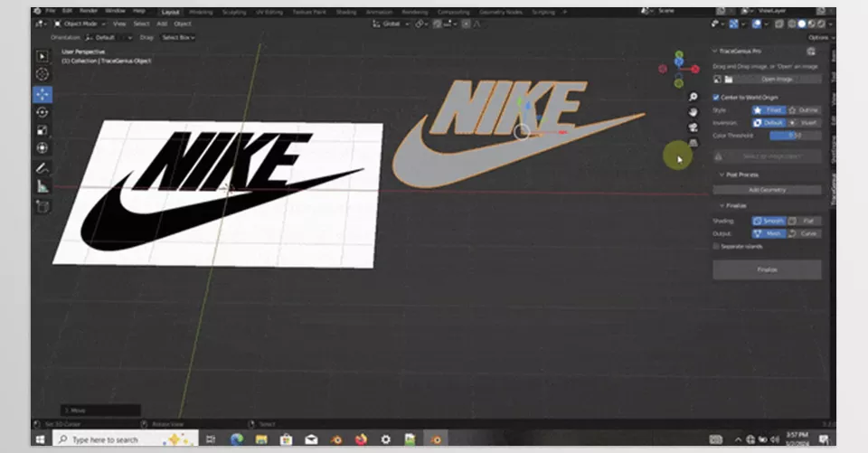This screenshot has height=453, width=868.
Task: Switch to solid viewport shading
Action: coord(802,24)
